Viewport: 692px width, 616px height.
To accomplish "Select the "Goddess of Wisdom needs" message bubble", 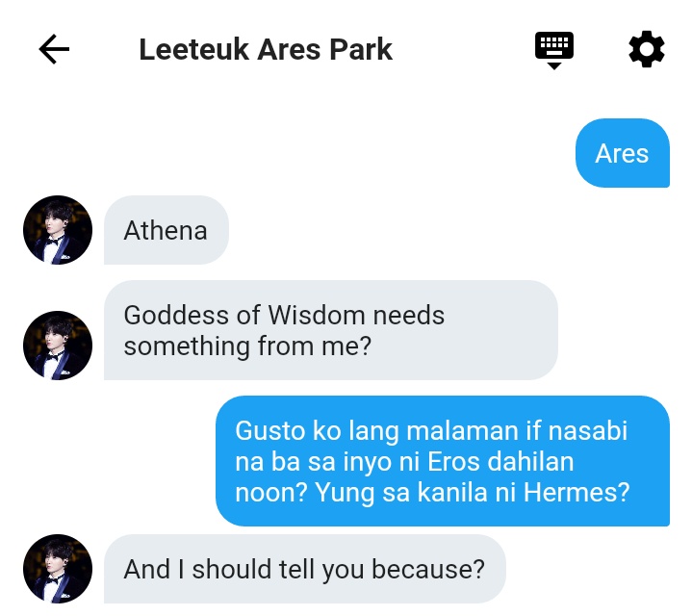I will pos(330,330).
